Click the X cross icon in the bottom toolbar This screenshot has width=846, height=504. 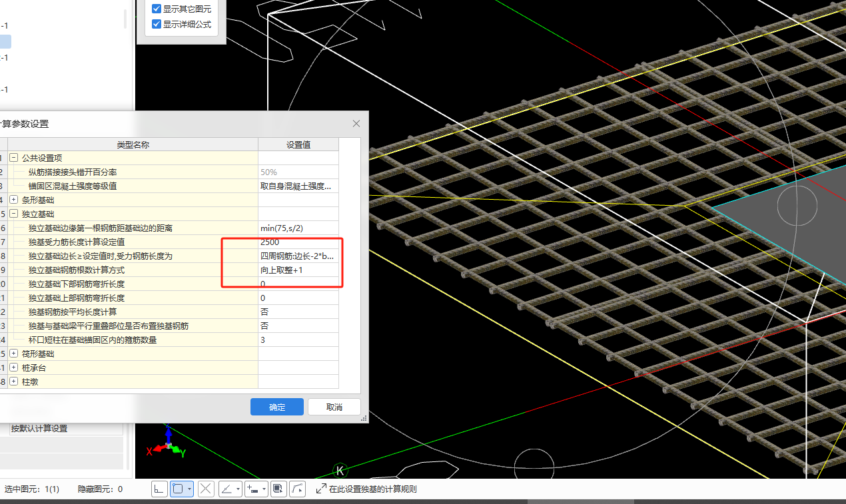click(x=206, y=489)
